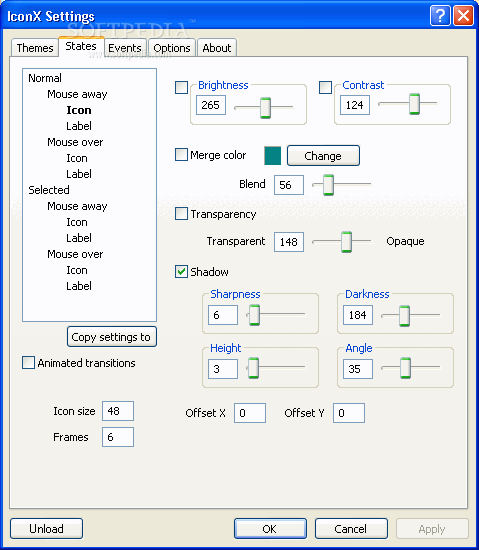Tick the Merge color checkbox
479x550 pixels.
pos(181,154)
